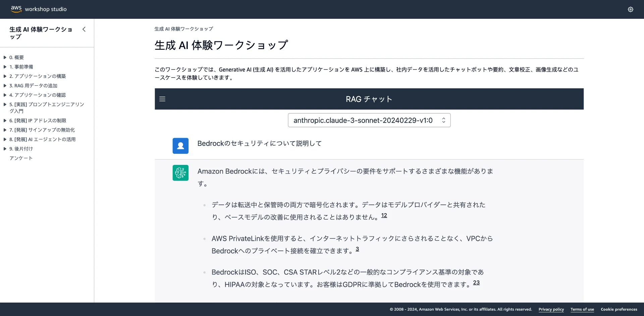Expand the 9. 後片付け section triangle

pyautogui.click(x=5, y=149)
